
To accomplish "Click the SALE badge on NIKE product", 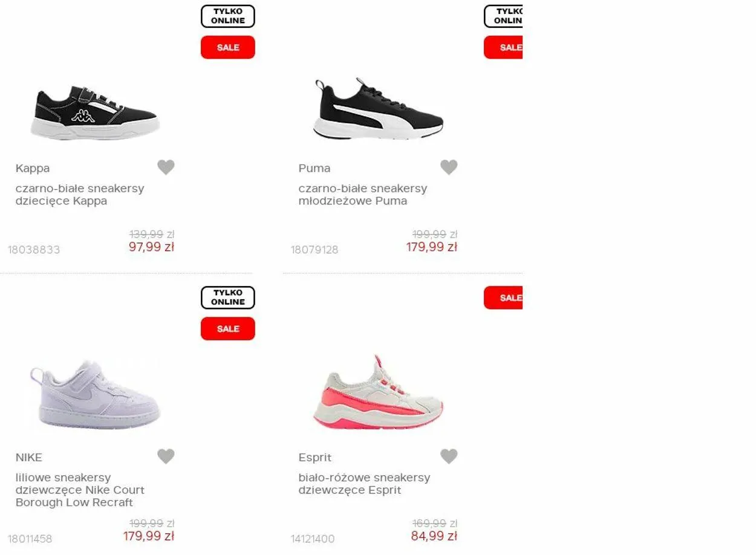I will 228,329.
